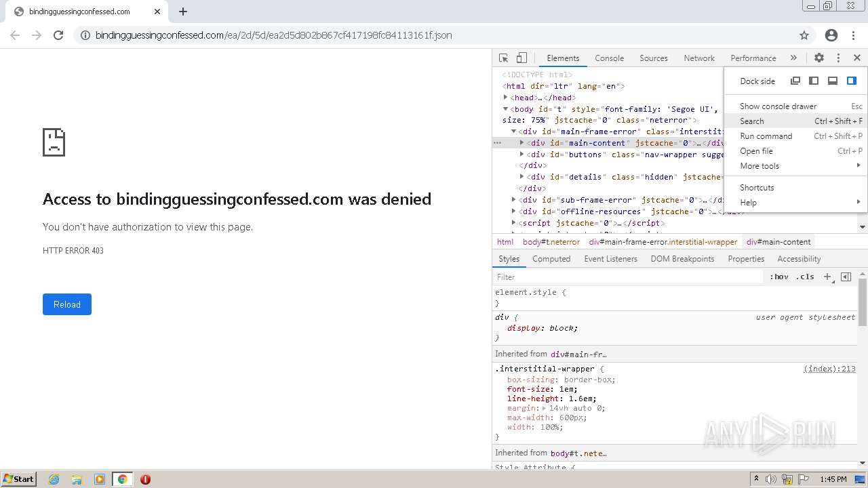This screenshot has height=488, width=868.
Task: Collapse the main-frame-error div node
Action: [514, 131]
